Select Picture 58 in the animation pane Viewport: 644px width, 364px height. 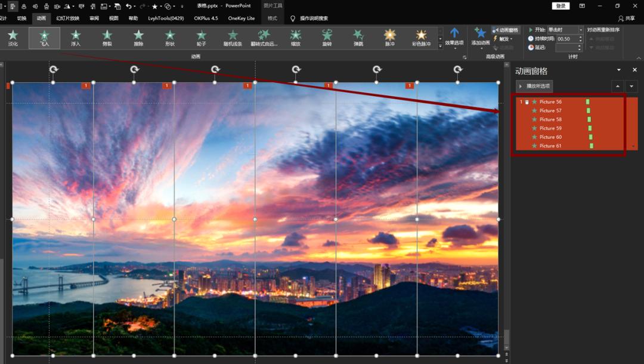[x=550, y=119]
